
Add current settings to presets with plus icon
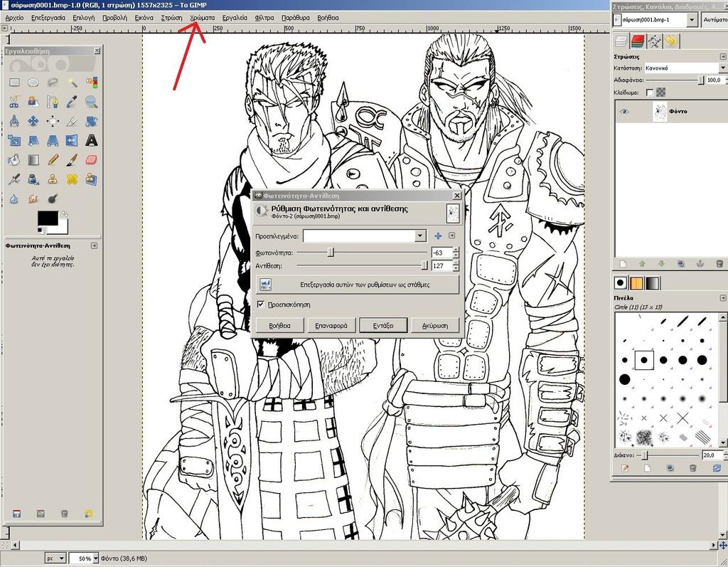(x=438, y=236)
